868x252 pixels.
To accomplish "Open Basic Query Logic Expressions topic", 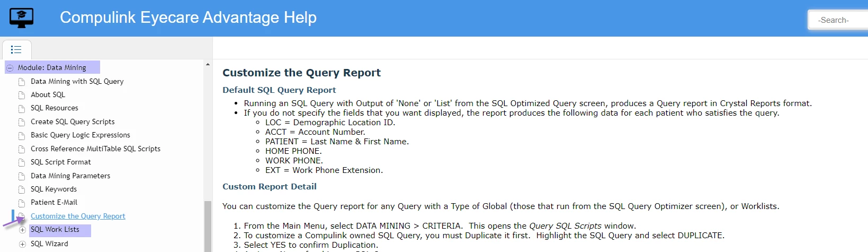I will (80, 135).
